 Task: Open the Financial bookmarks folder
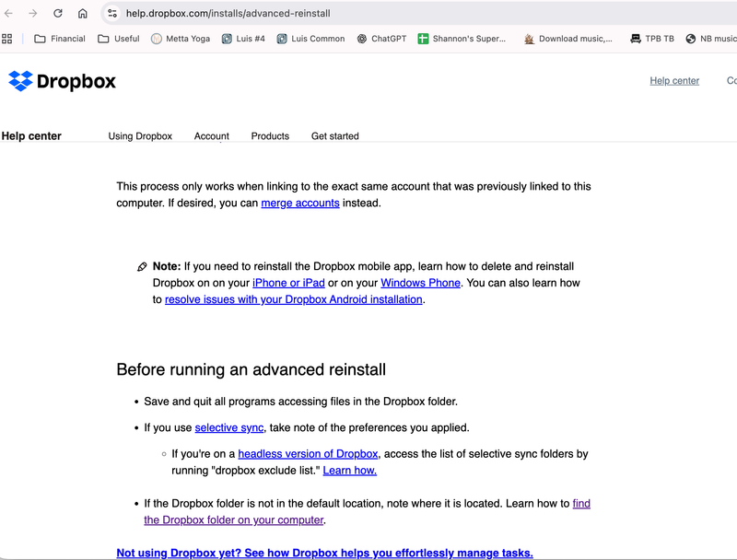tap(60, 39)
